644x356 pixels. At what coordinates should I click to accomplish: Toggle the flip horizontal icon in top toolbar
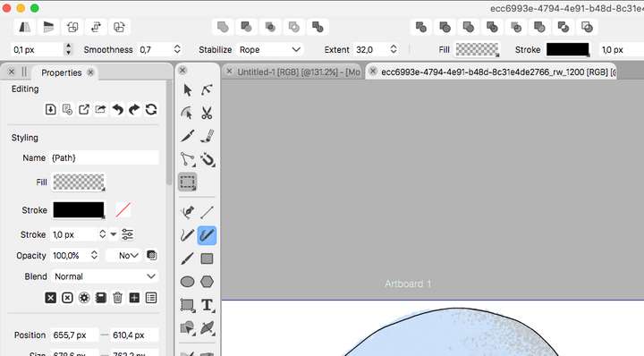(x=25, y=27)
